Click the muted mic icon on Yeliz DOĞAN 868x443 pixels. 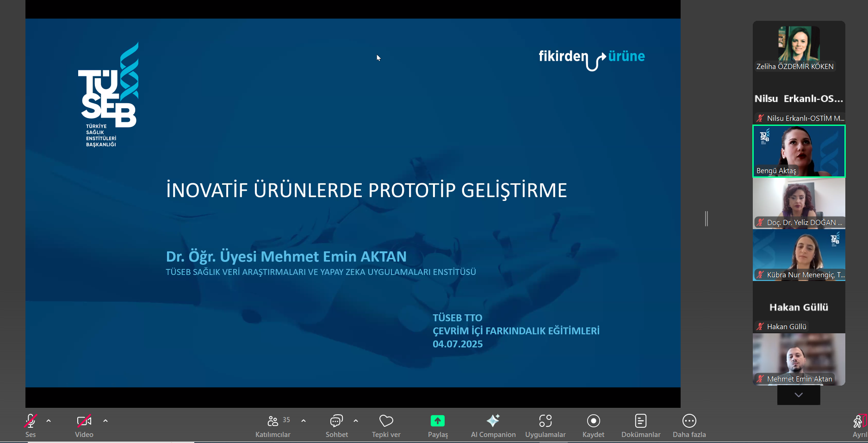760,222
